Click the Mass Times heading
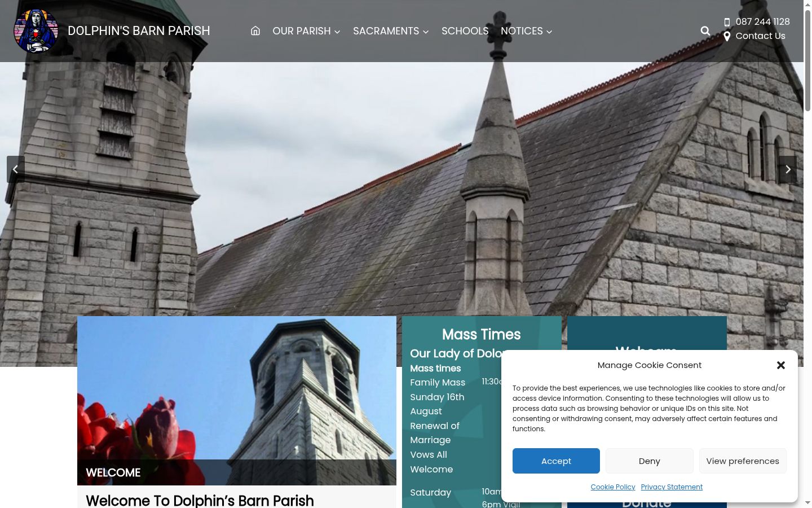Viewport: 812px width, 508px height. [482, 335]
